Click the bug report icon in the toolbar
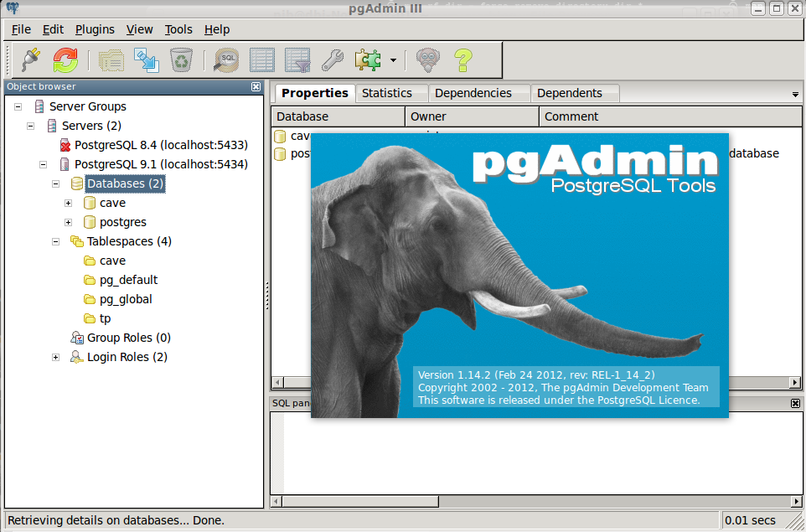This screenshot has width=806, height=532. pos(427,60)
